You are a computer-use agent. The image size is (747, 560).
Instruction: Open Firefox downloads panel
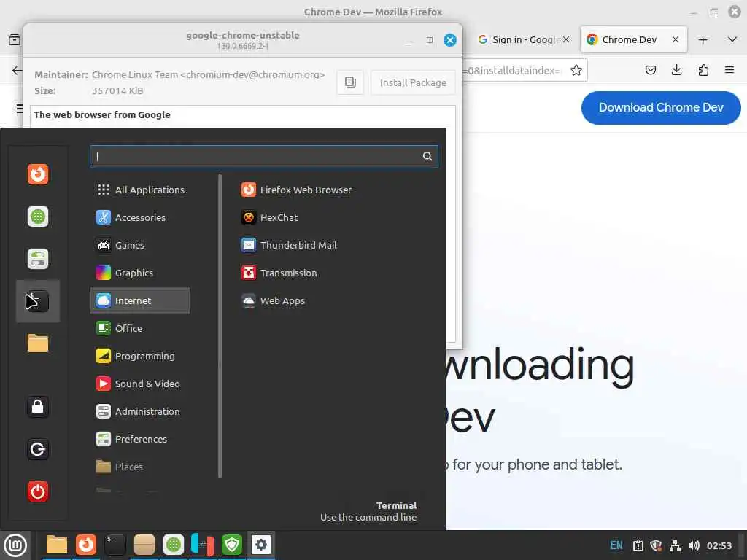[x=676, y=71]
